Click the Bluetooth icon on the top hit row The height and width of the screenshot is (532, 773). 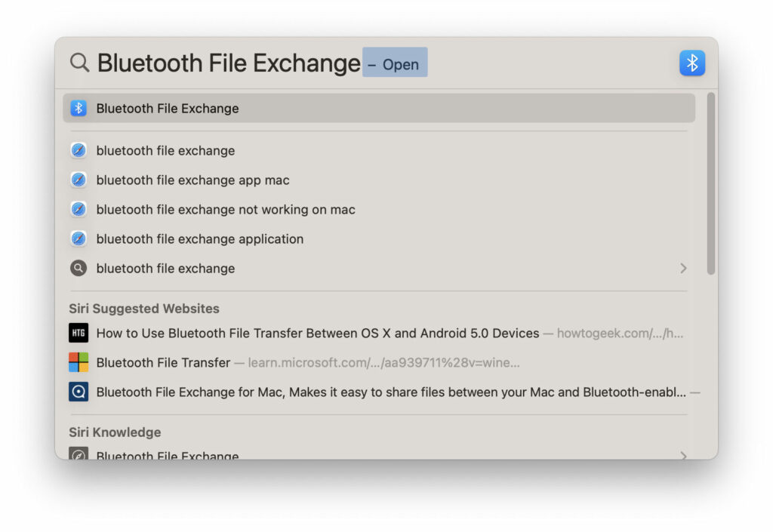(79, 108)
